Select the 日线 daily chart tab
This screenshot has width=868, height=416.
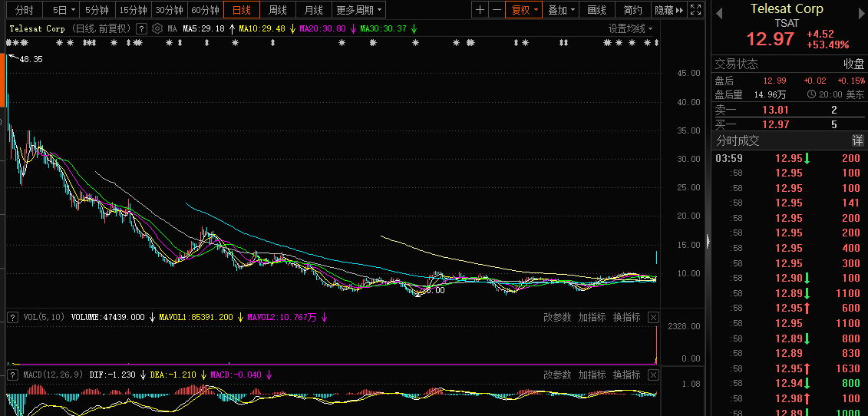(x=241, y=10)
